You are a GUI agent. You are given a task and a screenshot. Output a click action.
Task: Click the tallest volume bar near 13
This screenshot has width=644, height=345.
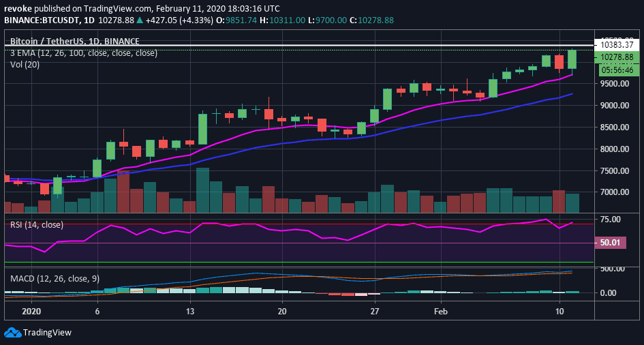point(202,190)
